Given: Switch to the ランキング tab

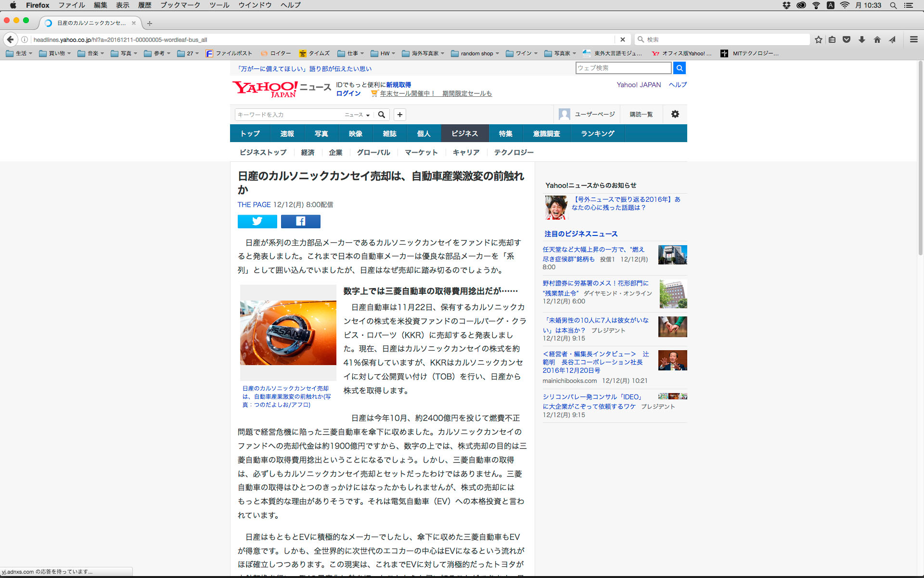Looking at the screenshot, I should coord(597,133).
